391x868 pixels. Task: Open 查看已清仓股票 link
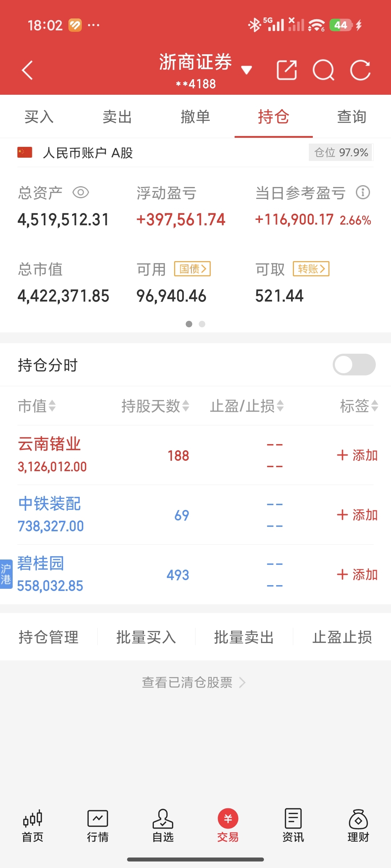pyautogui.click(x=194, y=682)
